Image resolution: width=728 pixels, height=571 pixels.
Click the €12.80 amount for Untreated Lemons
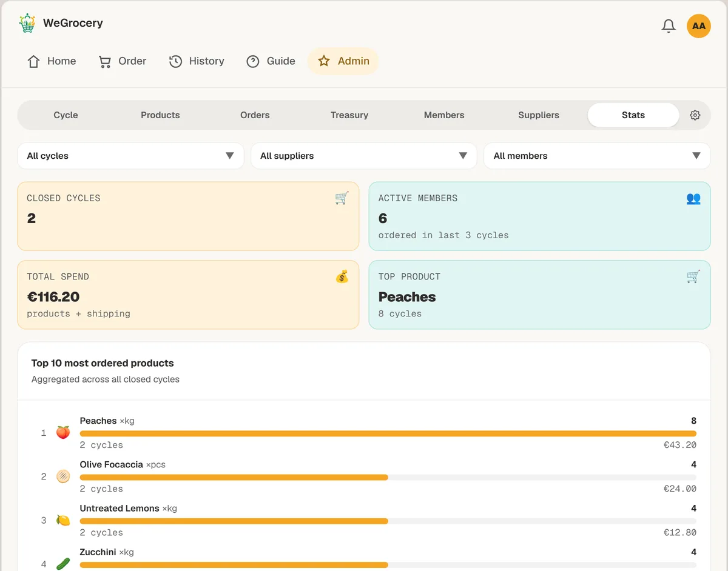(x=680, y=532)
